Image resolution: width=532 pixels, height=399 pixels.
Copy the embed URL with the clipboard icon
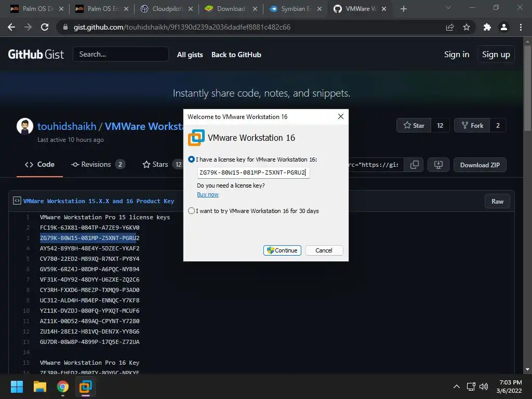pos(414,165)
